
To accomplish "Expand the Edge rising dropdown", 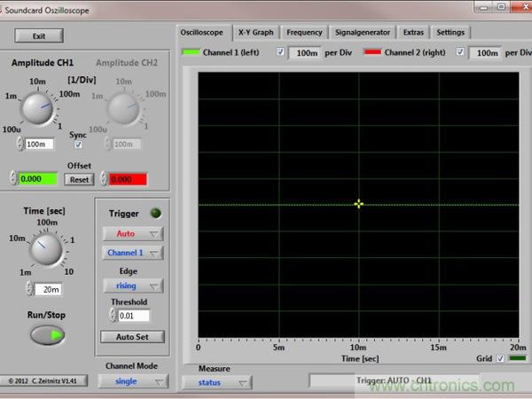I will 132,286.
